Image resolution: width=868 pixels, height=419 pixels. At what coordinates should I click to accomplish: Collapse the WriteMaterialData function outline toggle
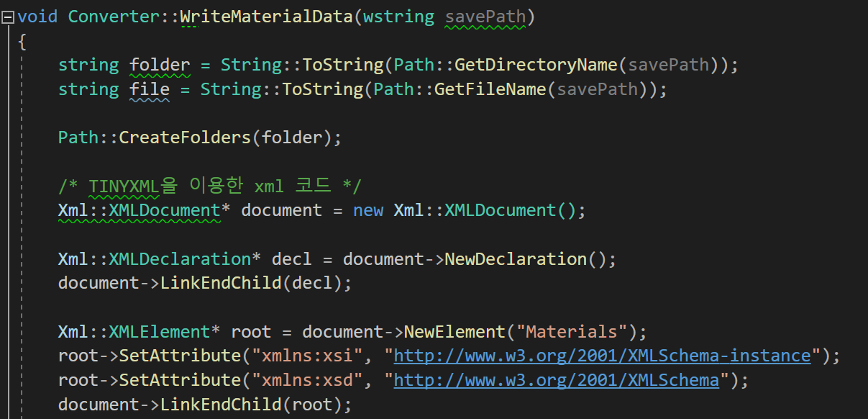pos(8,17)
